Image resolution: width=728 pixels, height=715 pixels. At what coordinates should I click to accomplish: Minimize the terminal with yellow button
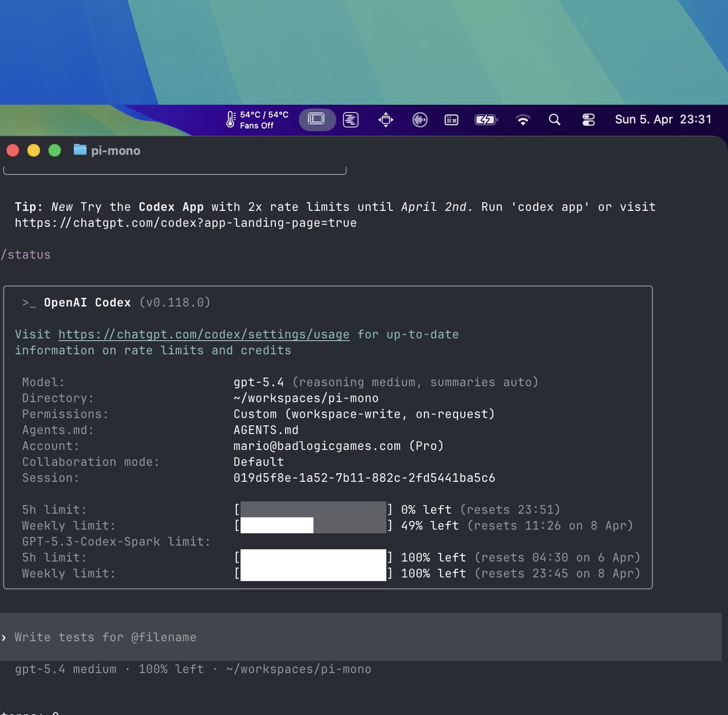pos(34,150)
